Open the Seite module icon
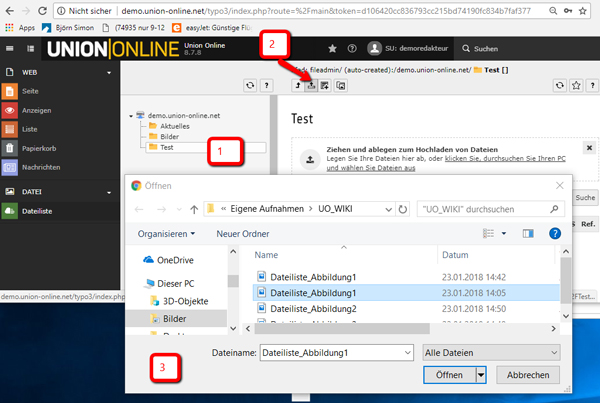The width and height of the screenshot is (600, 403). (10, 91)
